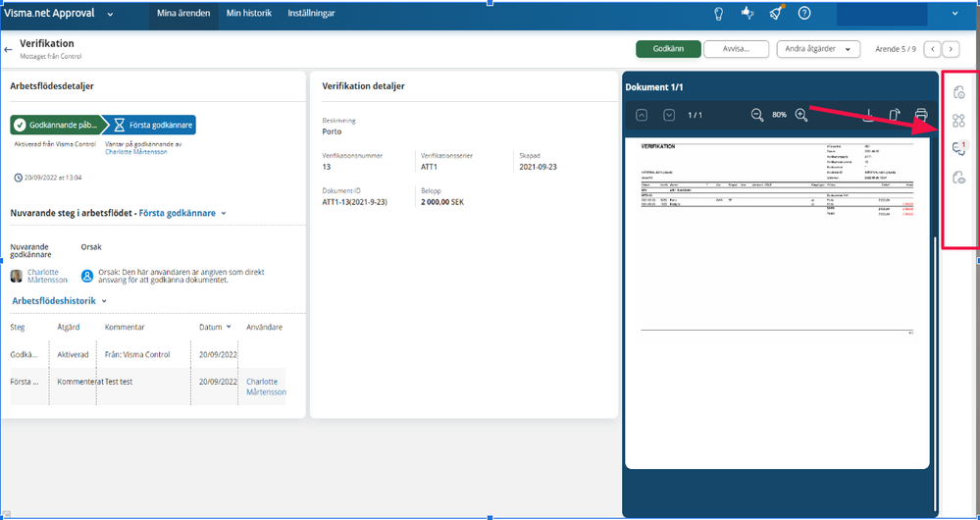The height and width of the screenshot is (520, 980).
Task: Click the user icon beside Orsak text
Action: 87,276
